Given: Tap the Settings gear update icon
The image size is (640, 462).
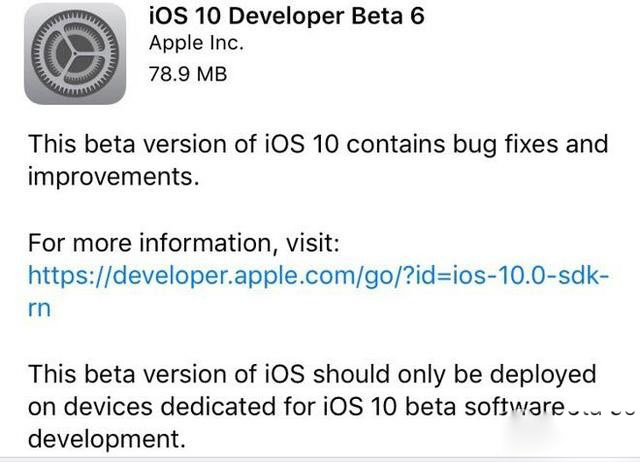Looking at the screenshot, I should [75, 55].
